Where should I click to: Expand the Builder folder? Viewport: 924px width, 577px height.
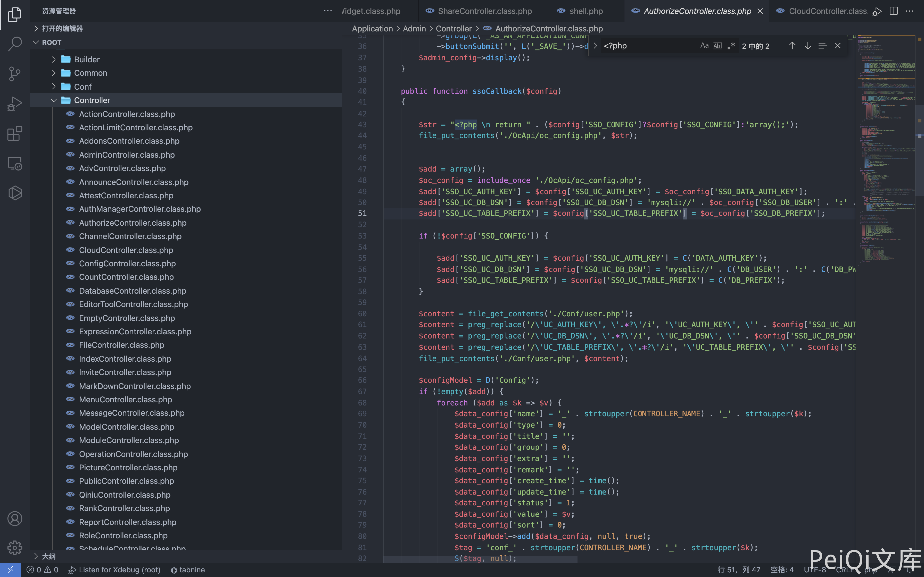(87, 60)
